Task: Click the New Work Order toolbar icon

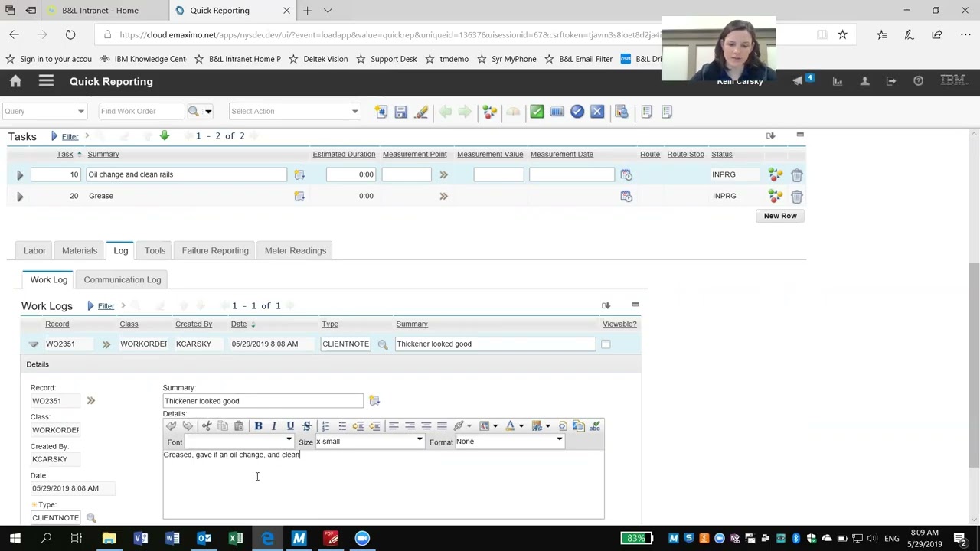Action: [x=381, y=112]
